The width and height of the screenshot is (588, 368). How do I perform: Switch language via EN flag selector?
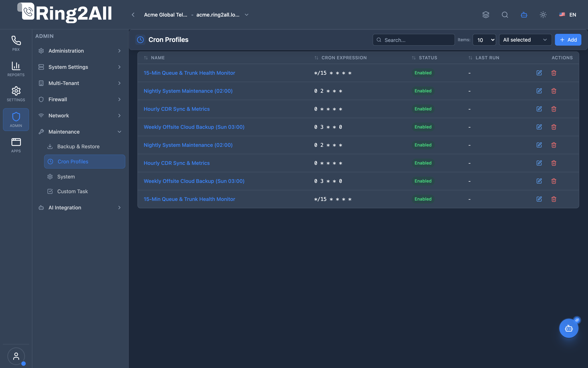pos(567,15)
